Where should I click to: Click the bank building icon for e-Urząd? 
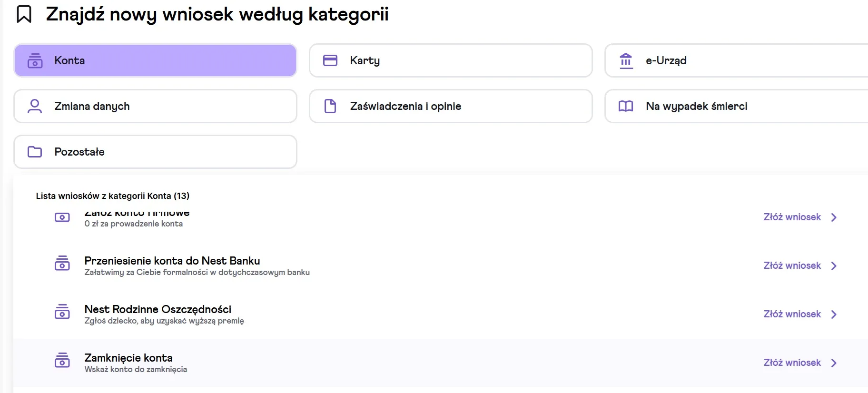pyautogui.click(x=626, y=60)
